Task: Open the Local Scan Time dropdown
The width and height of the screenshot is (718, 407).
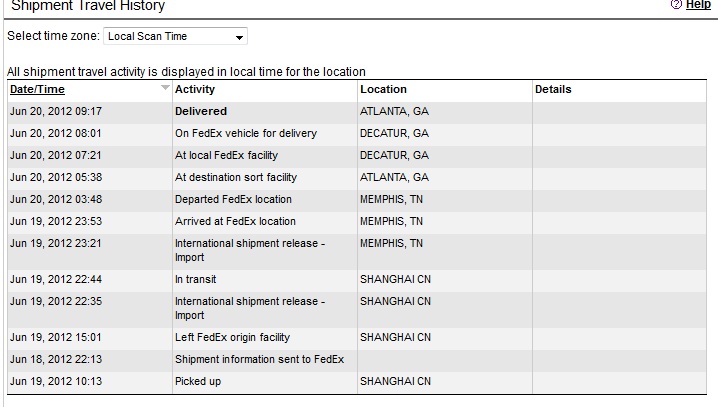Action: tap(175, 36)
